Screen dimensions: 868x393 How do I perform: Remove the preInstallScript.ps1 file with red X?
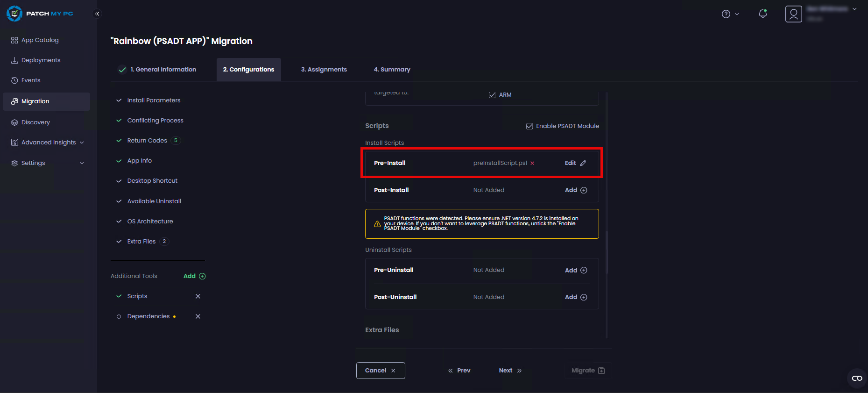point(532,163)
